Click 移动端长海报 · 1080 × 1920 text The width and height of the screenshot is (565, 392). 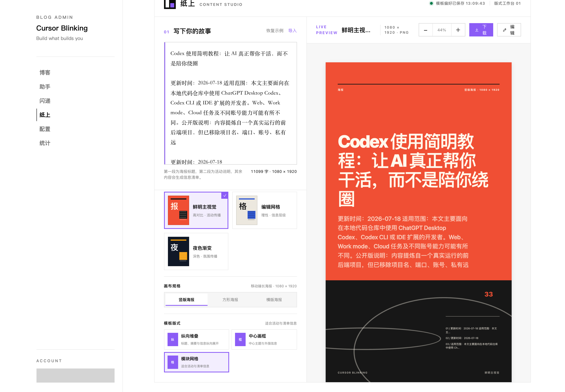[x=273, y=286]
